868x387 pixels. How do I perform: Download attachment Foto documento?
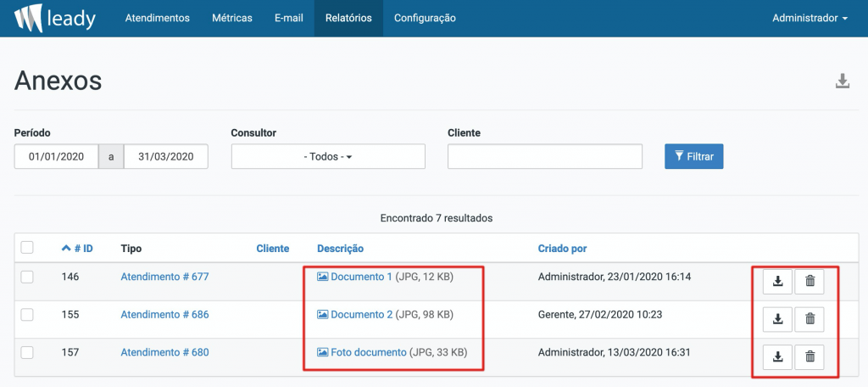[x=778, y=356]
